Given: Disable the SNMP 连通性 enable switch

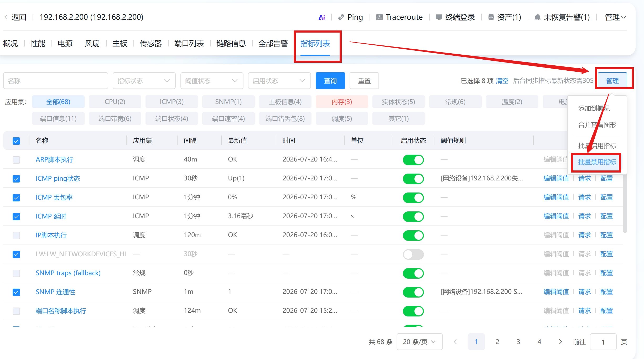Looking at the screenshot, I should (x=413, y=292).
